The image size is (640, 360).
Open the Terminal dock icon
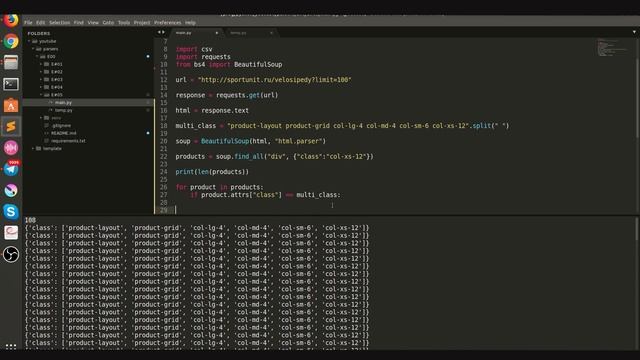11,84
